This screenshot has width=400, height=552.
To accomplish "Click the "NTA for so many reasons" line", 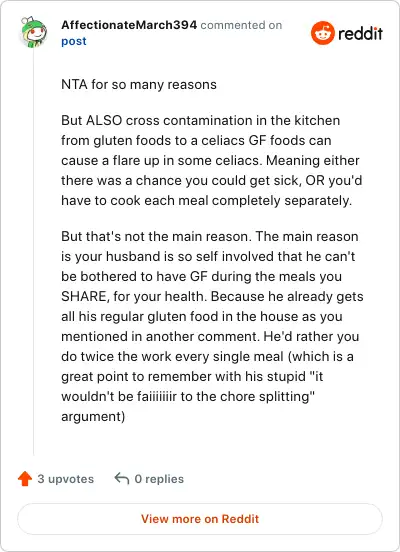I will click(139, 84).
